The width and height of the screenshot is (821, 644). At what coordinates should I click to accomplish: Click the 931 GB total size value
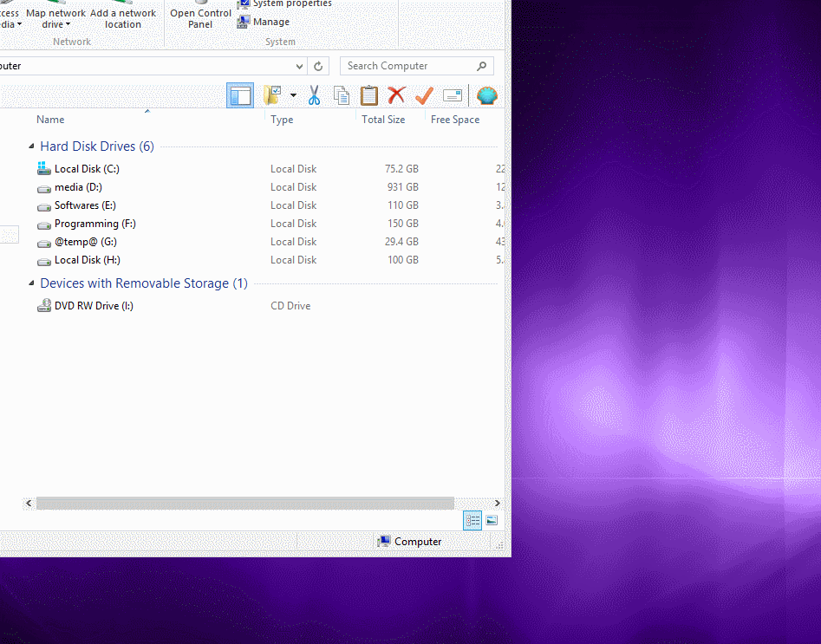[x=402, y=187]
